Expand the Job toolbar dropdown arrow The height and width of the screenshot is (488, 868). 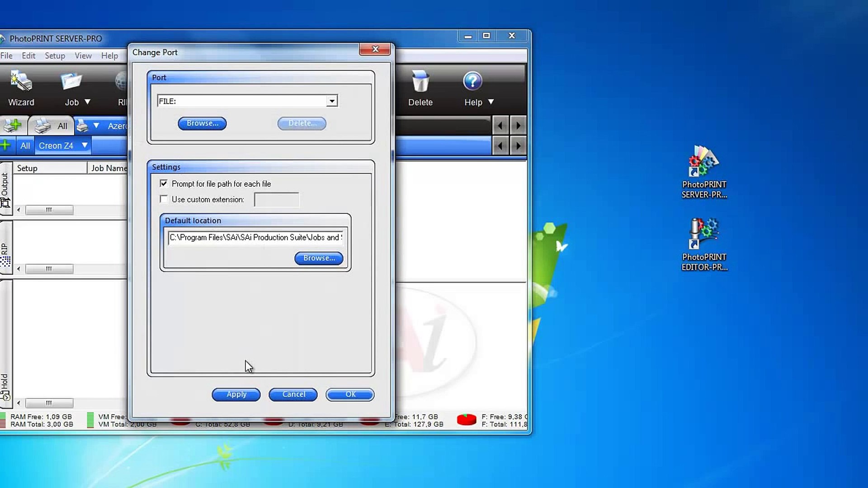pos(87,102)
